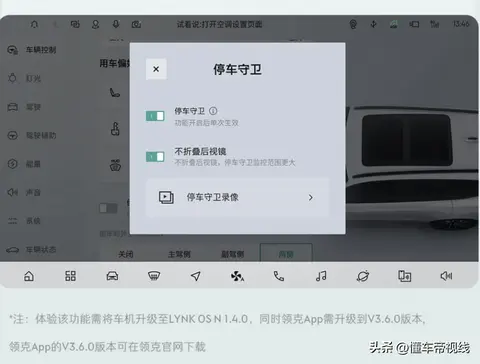Click the chevron on the 停车守卫录像 row

(311, 198)
